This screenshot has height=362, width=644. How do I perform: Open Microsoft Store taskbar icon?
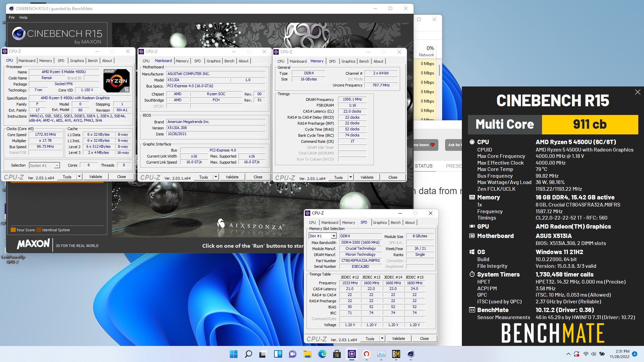click(337, 354)
